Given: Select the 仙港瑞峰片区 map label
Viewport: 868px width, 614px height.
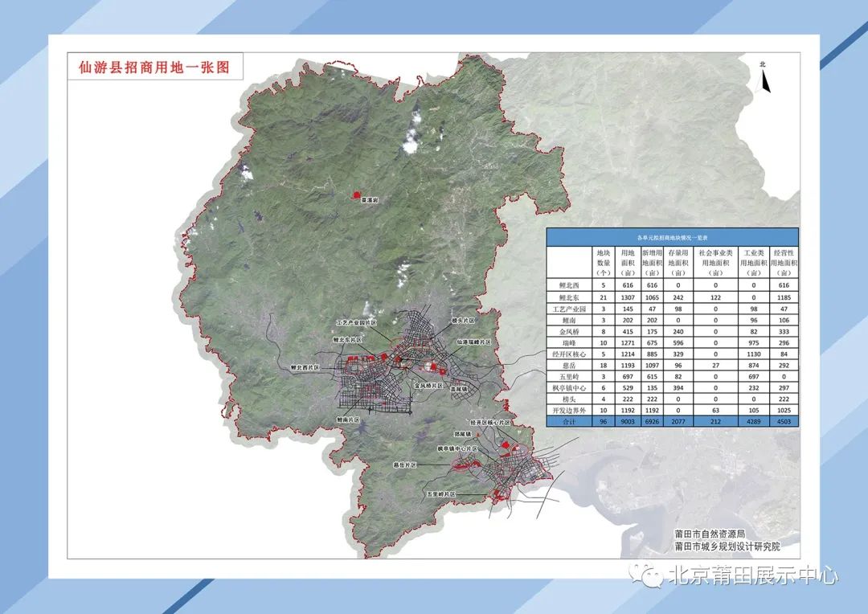Looking at the screenshot, I should click(473, 342).
